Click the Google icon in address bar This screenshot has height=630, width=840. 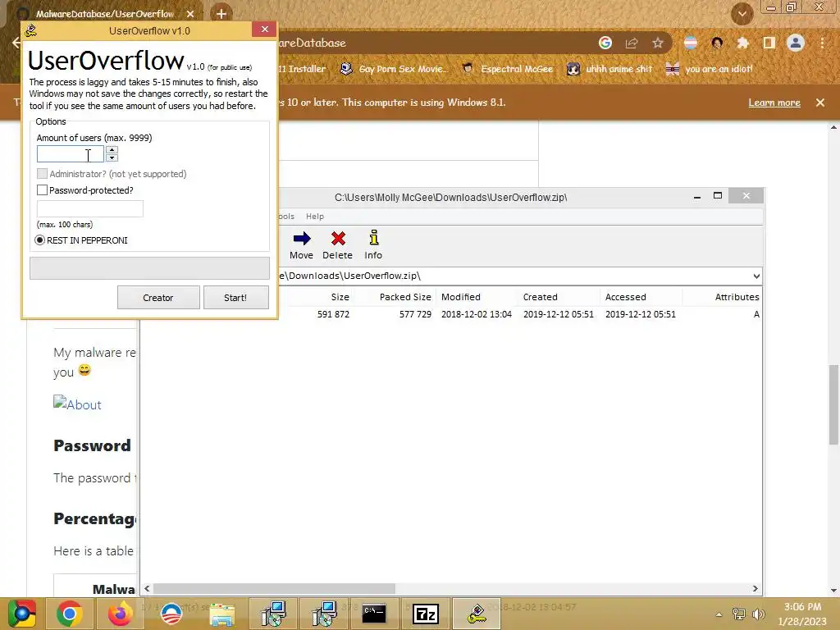click(x=605, y=43)
